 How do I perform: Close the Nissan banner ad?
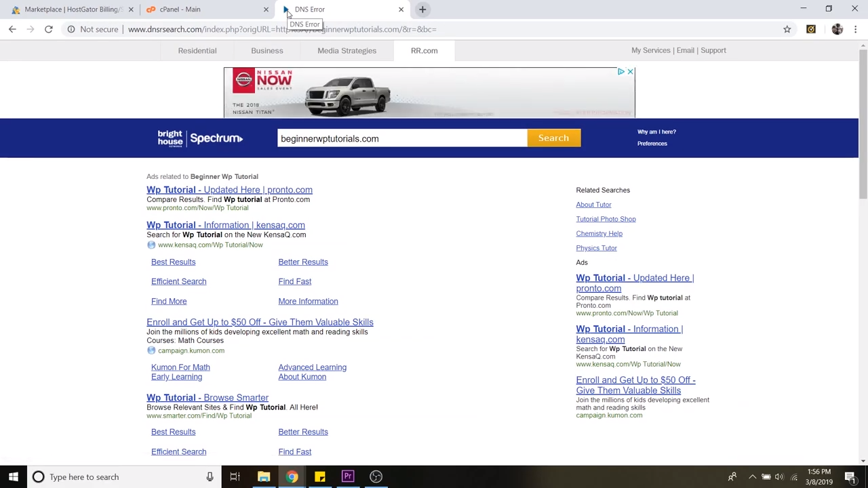pyautogui.click(x=630, y=72)
